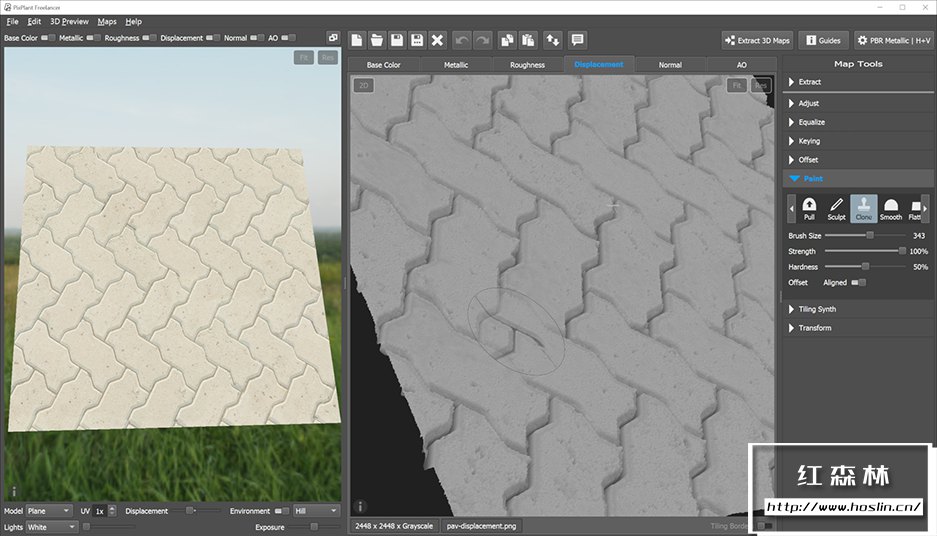937x536 pixels.
Task: Toggle Base Color map in 3D preview
Action: tap(48, 38)
